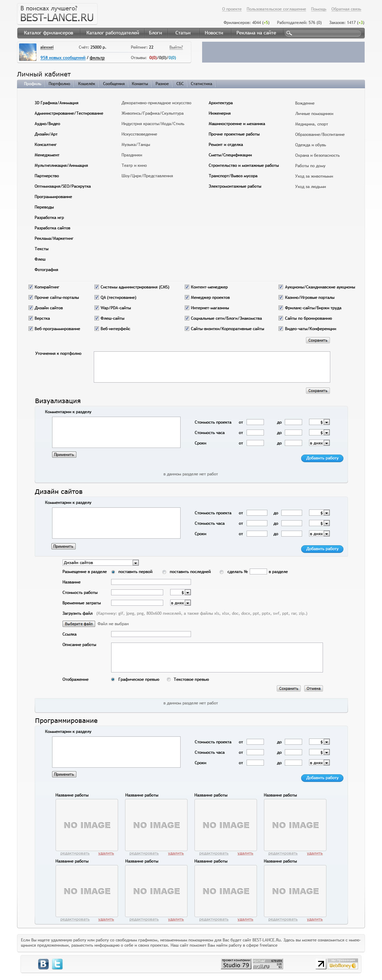Open the Обратная связь header link
This screenshot has height=980, width=382.
[346, 9]
